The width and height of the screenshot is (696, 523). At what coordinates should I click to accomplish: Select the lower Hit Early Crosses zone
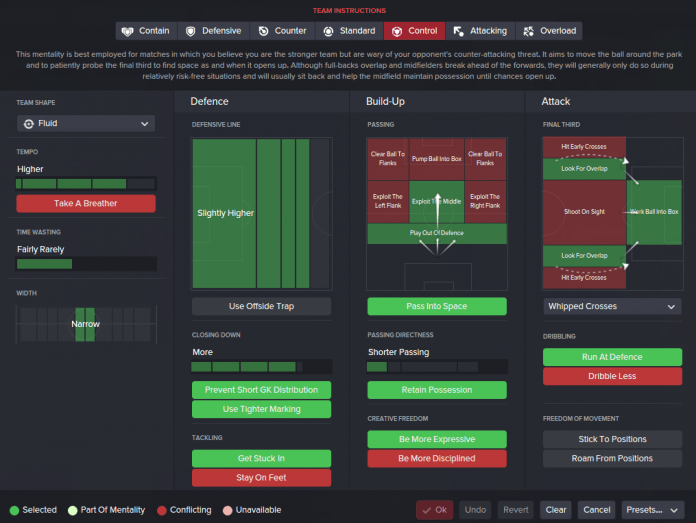point(584,278)
